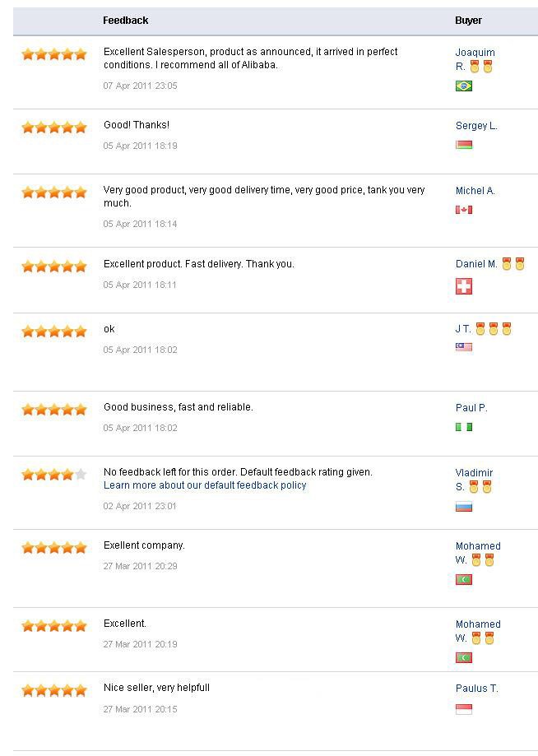Open buyer Sergey L. profile
Screen dimensions: 538x756
[476, 126]
